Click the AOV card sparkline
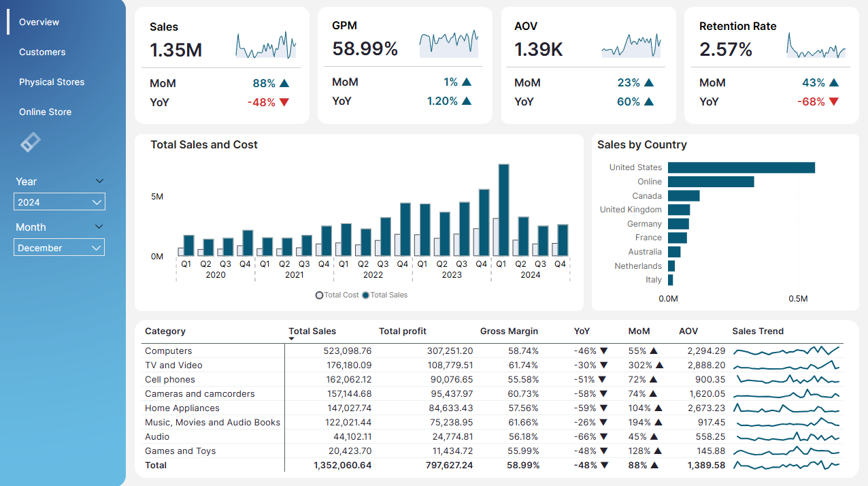The image size is (868, 486). 631,45
